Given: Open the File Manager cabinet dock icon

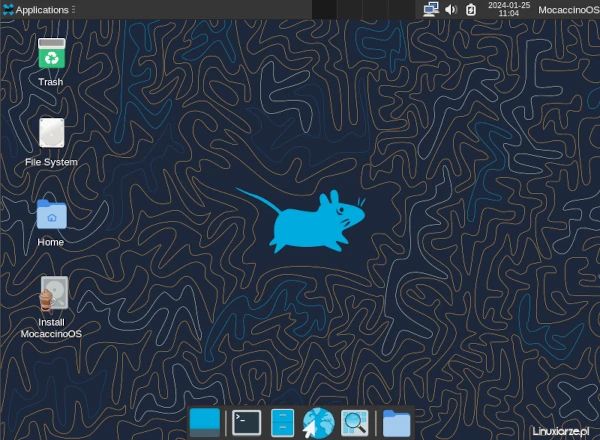Looking at the screenshot, I should tap(283, 423).
